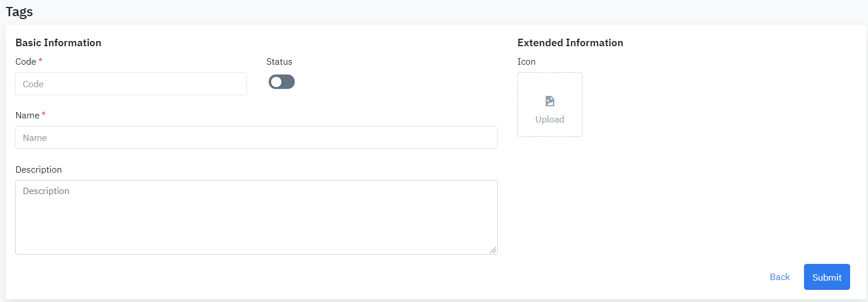The width and height of the screenshot is (868, 302).
Task: Click the Status label above the switch
Action: (x=279, y=62)
